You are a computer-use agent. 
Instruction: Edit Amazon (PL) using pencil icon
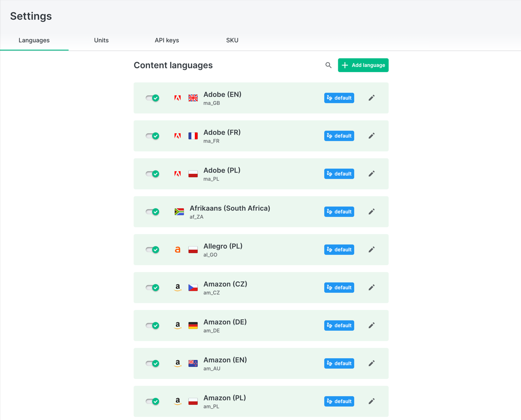coord(371,401)
